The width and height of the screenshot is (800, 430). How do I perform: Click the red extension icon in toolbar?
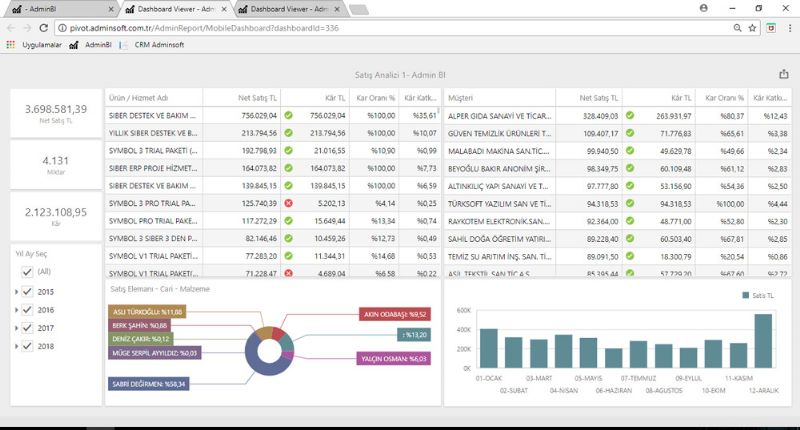pyautogui.click(x=771, y=28)
